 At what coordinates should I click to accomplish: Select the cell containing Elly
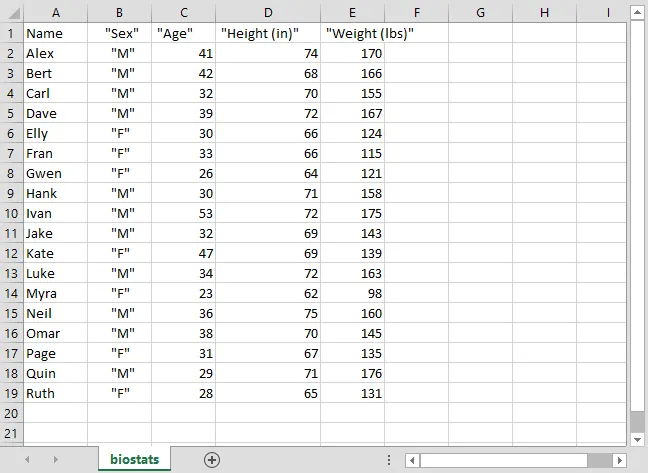(x=55, y=133)
